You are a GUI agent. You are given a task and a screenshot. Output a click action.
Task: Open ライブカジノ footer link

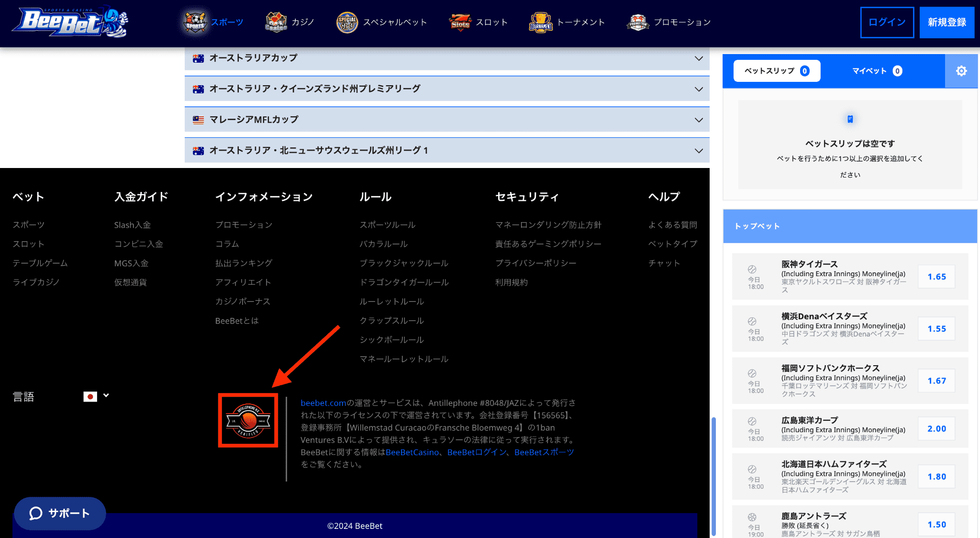(36, 282)
